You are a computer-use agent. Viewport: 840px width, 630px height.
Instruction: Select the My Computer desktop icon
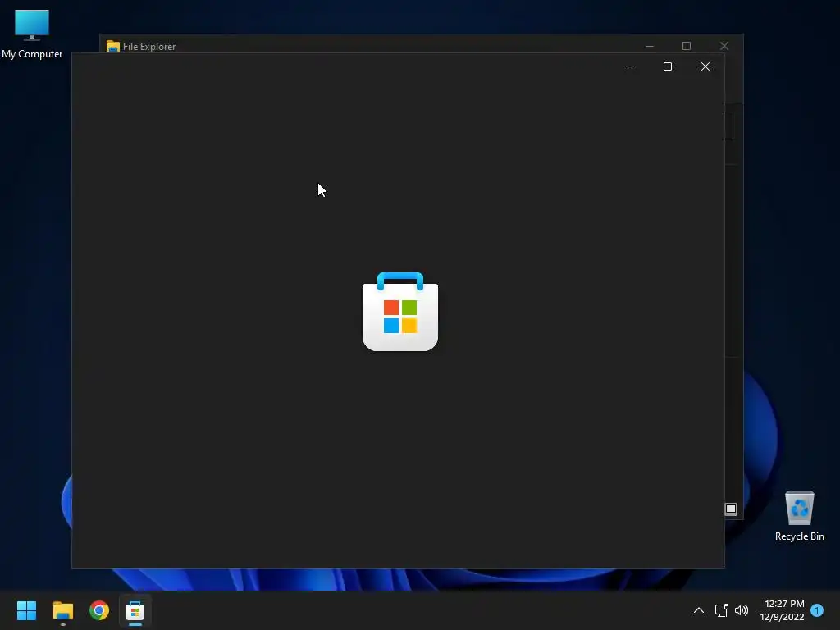tap(32, 34)
